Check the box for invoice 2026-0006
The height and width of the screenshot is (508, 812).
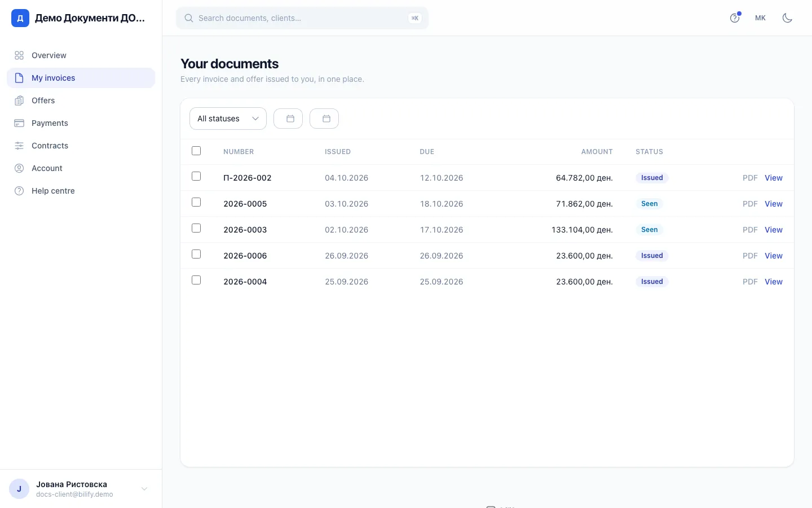[x=196, y=254]
